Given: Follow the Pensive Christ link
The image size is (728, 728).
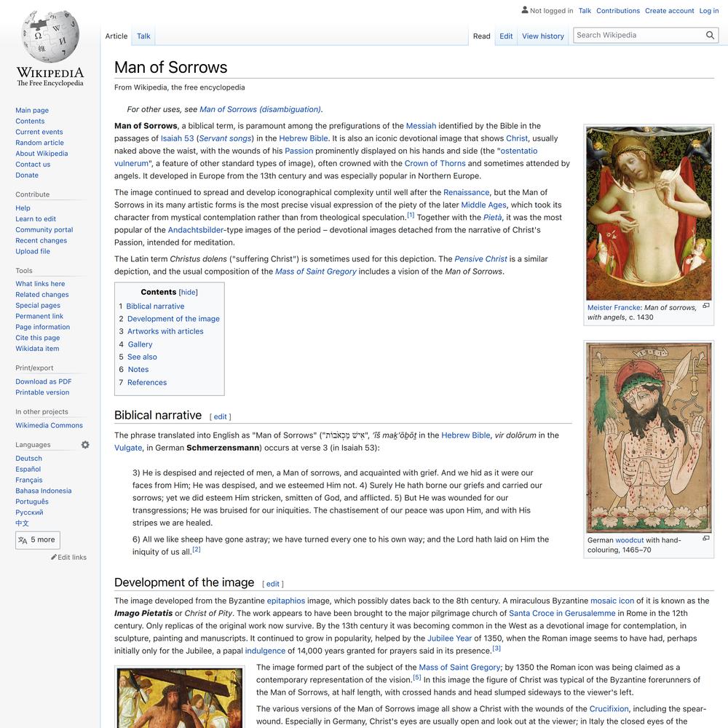Looking at the screenshot, I should point(481,259).
